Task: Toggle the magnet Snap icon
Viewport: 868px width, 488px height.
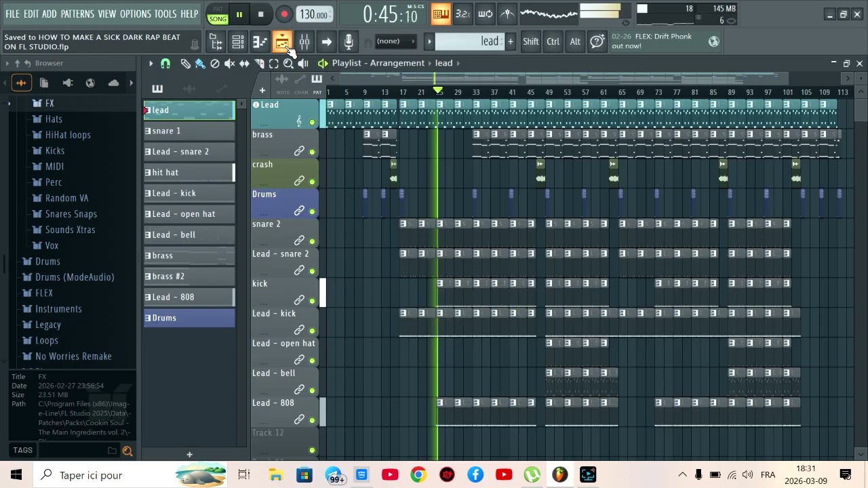Action: pos(165,63)
